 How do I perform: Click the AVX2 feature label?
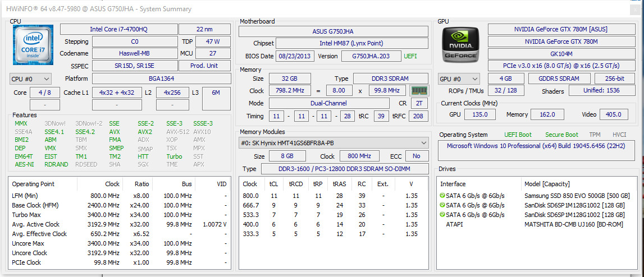pyautogui.click(x=145, y=132)
